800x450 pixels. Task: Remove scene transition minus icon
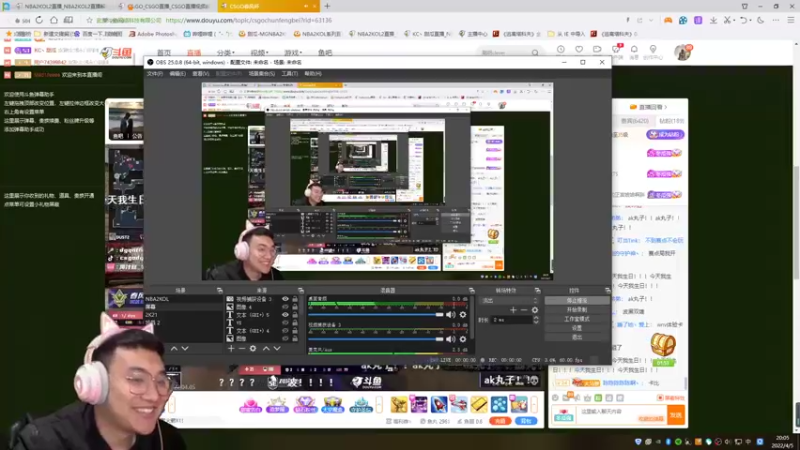pos(524,310)
